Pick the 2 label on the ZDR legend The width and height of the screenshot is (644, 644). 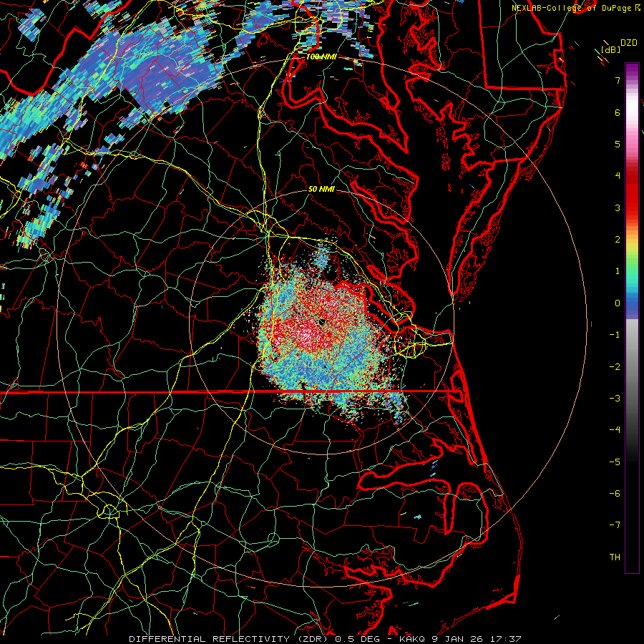618,240
